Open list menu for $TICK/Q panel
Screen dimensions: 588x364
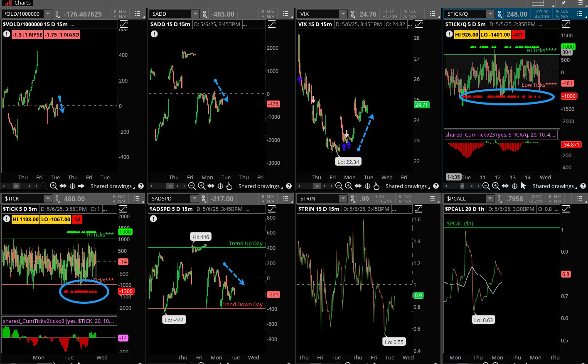click(x=580, y=14)
